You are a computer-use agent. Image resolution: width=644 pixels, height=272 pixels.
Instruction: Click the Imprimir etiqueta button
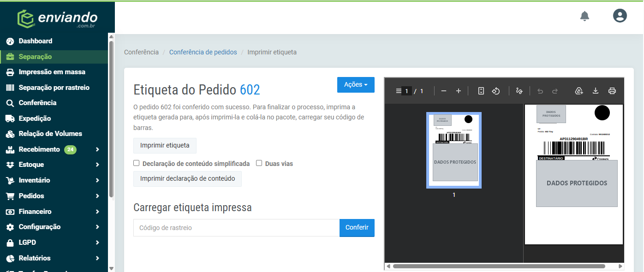[x=165, y=146]
